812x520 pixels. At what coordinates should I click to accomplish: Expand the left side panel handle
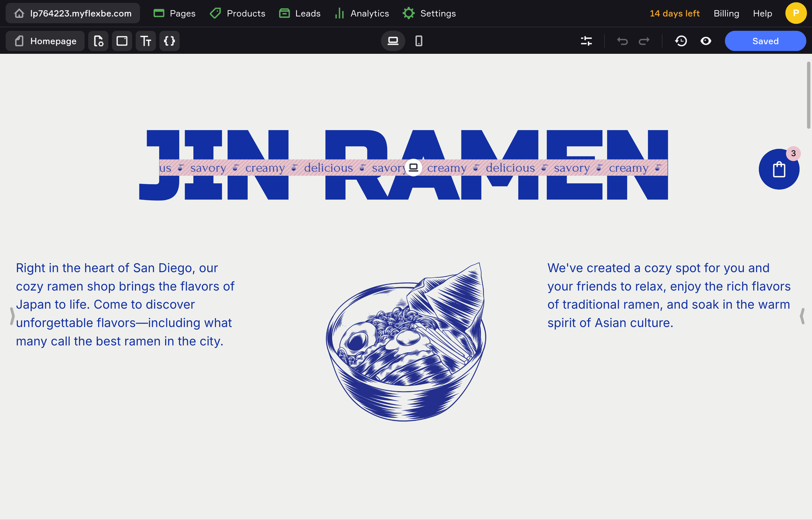(12, 316)
